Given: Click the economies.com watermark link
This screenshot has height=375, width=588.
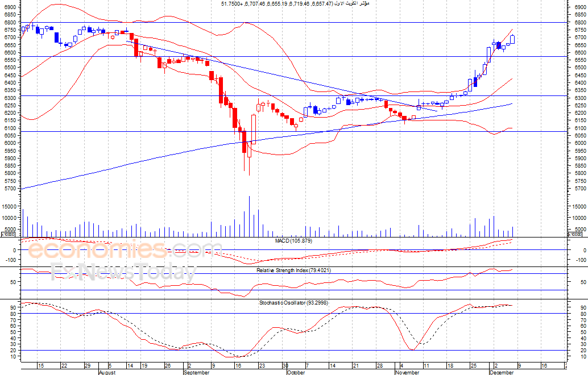Looking at the screenshot, I should click(125, 249).
